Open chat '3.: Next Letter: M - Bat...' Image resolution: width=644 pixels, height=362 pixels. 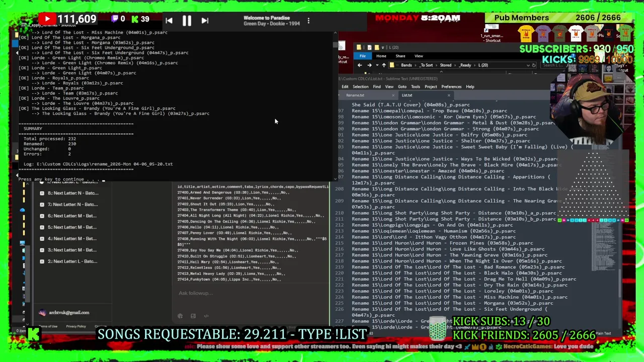(x=72, y=250)
